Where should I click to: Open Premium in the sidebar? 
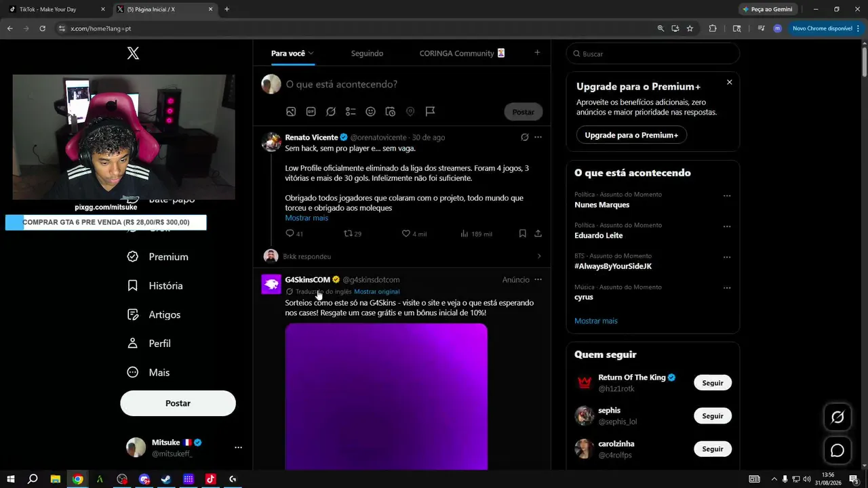coord(159,257)
